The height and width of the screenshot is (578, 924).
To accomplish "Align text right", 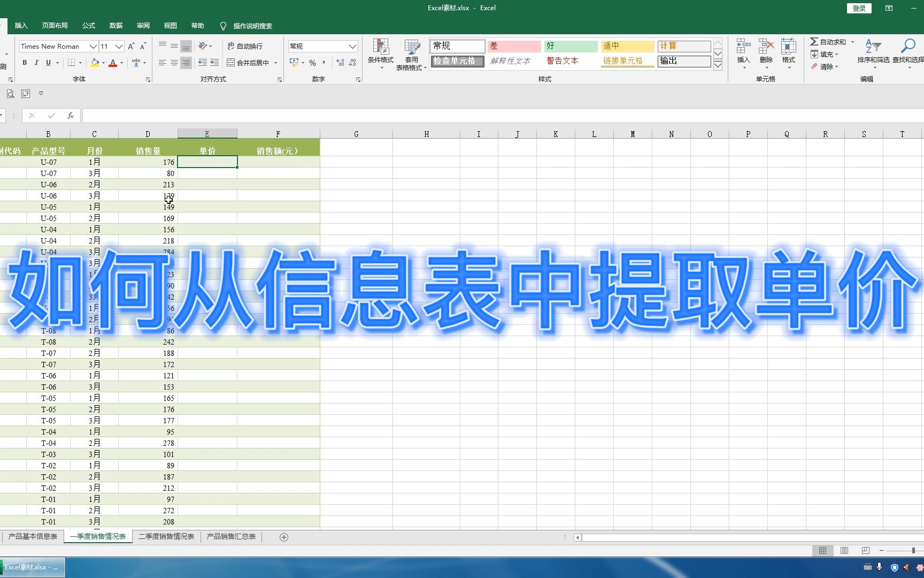I will click(186, 63).
